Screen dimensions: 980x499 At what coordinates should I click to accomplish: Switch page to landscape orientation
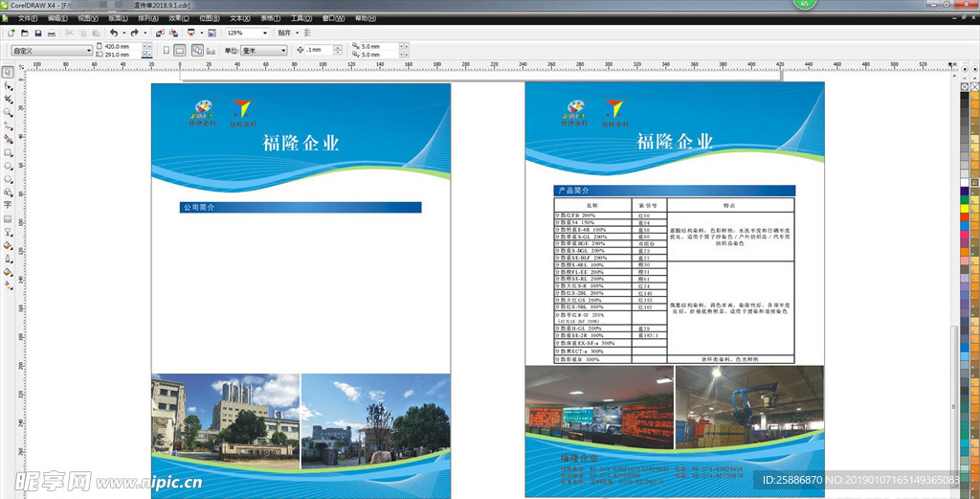[179, 50]
